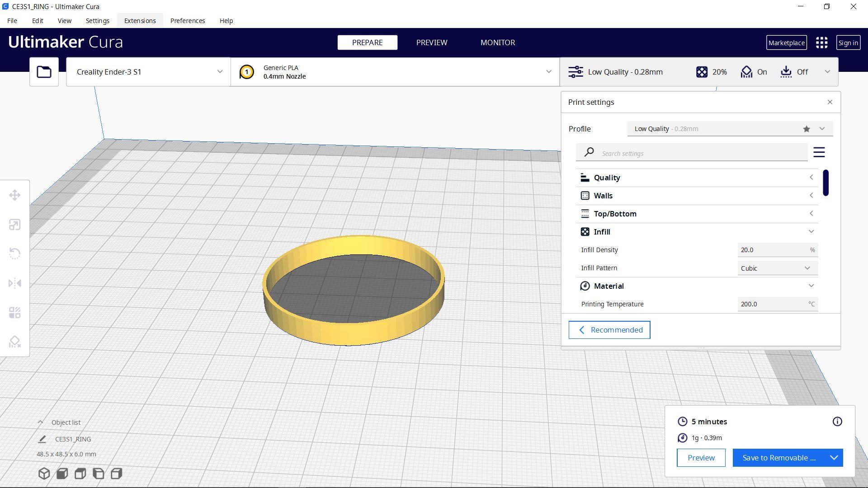Open the settings visibility hamburger menu
The width and height of the screenshot is (868, 488).
[819, 152]
